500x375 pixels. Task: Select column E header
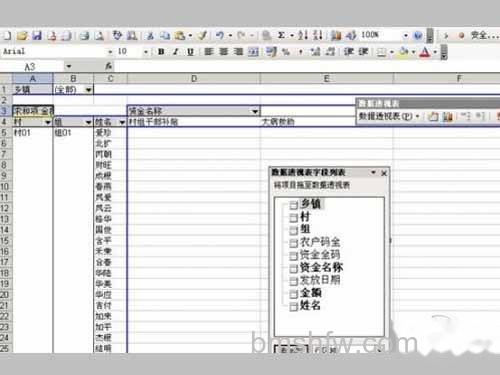pyautogui.click(x=326, y=79)
